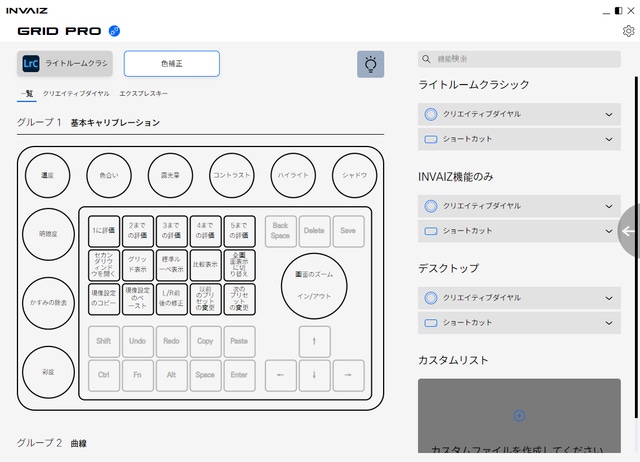640x462 pixels.
Task: Open settings via the gear icon
Action: [629, 31]
